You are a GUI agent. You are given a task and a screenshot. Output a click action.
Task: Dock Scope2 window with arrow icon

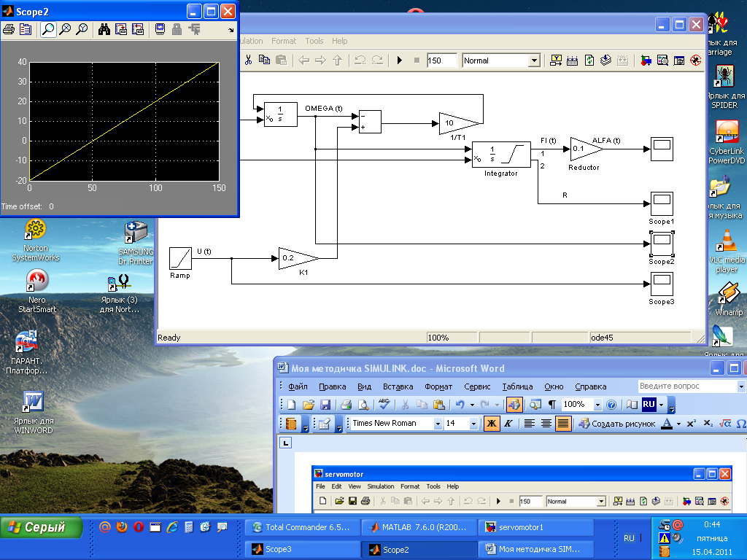[x=231, y=30]
